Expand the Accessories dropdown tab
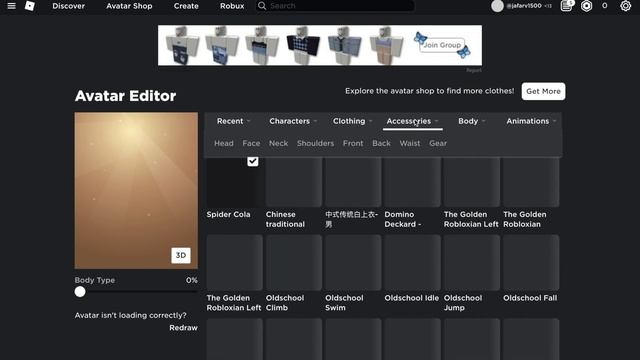The height and width of the screenshot is (360, 640). click(x=412, y=121)
